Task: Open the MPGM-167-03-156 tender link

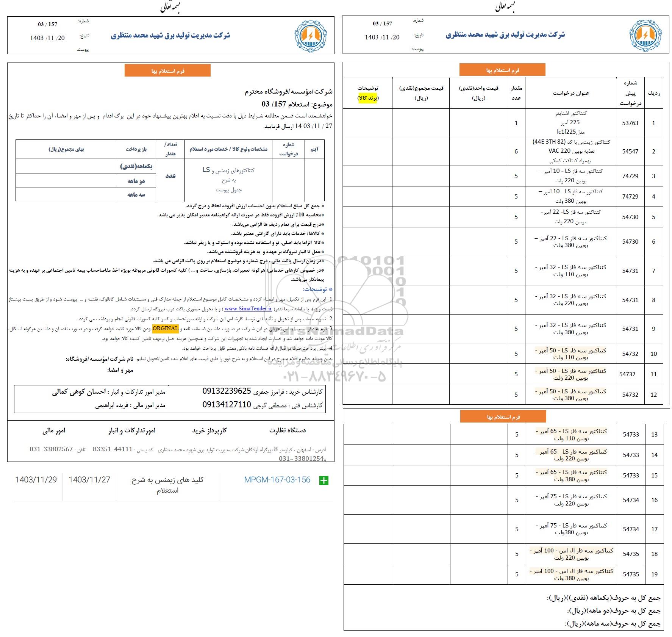Action: point(277,480)
